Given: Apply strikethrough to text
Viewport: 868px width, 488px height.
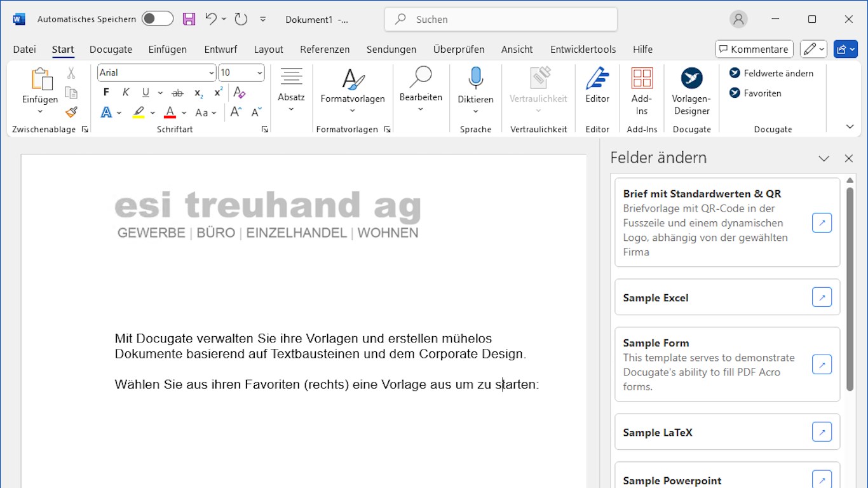Looking at the screenshot, I should (178, 93).
